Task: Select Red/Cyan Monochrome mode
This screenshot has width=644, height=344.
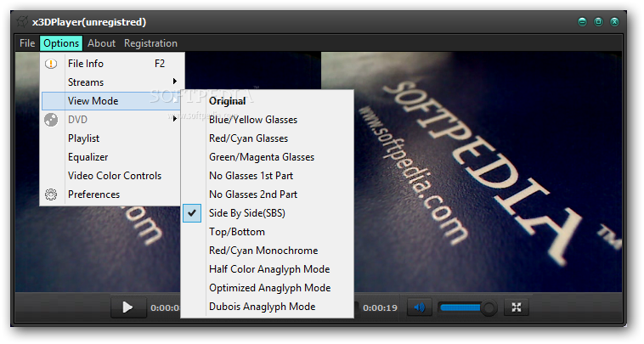Action: pos(267,251)
